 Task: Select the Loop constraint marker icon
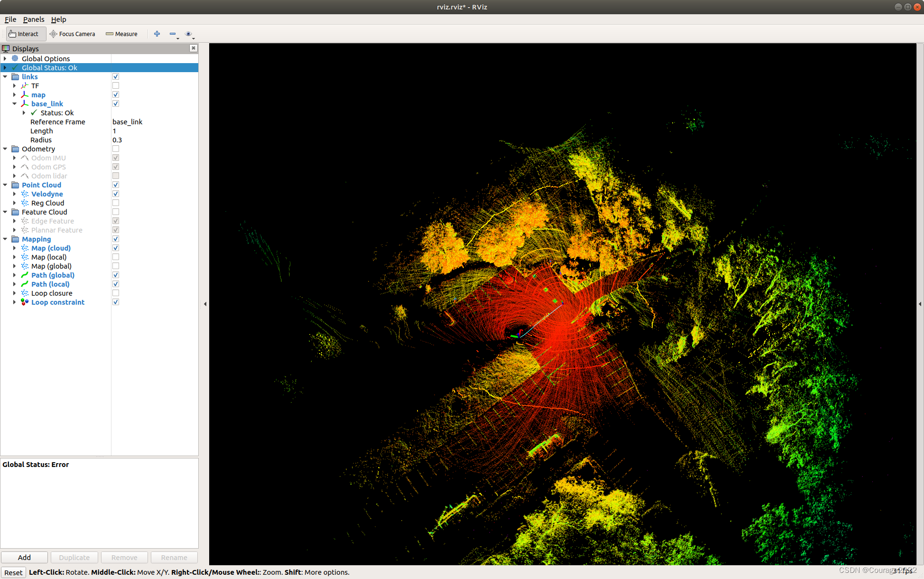(25, 302)
